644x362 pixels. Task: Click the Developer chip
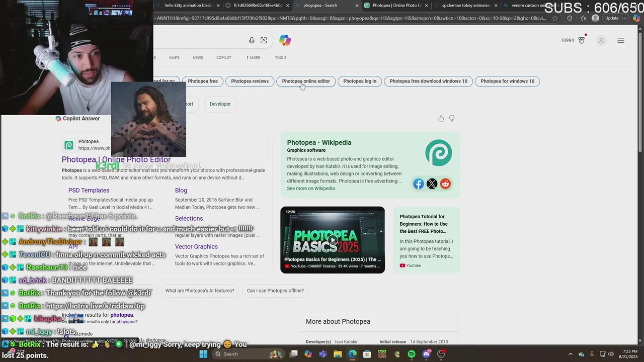(220, 104)
